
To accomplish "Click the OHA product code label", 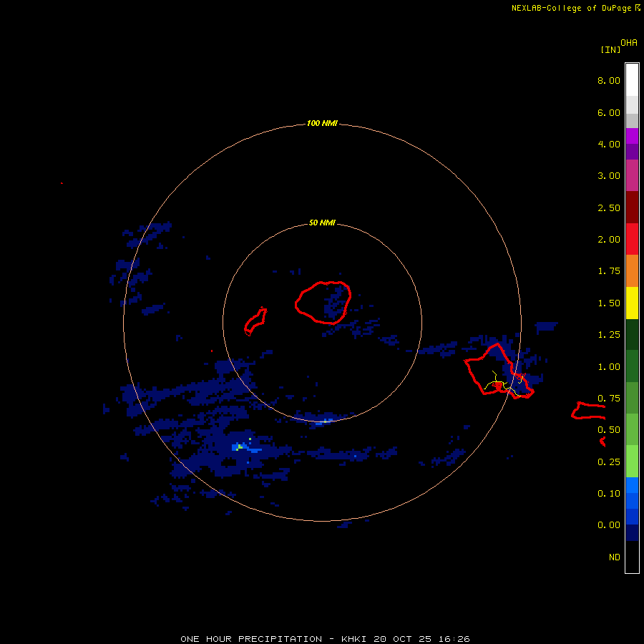I will (629, 43).
